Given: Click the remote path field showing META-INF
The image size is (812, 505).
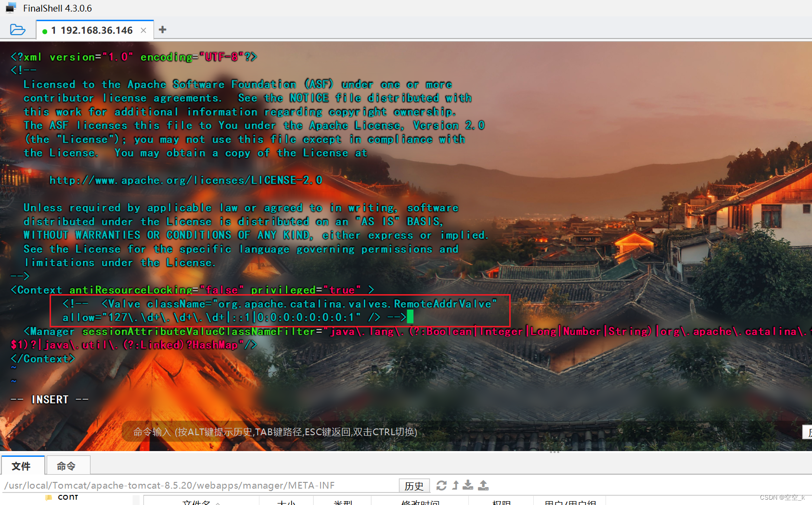Looking at the screenshot, I should click(x=200, y=485).
